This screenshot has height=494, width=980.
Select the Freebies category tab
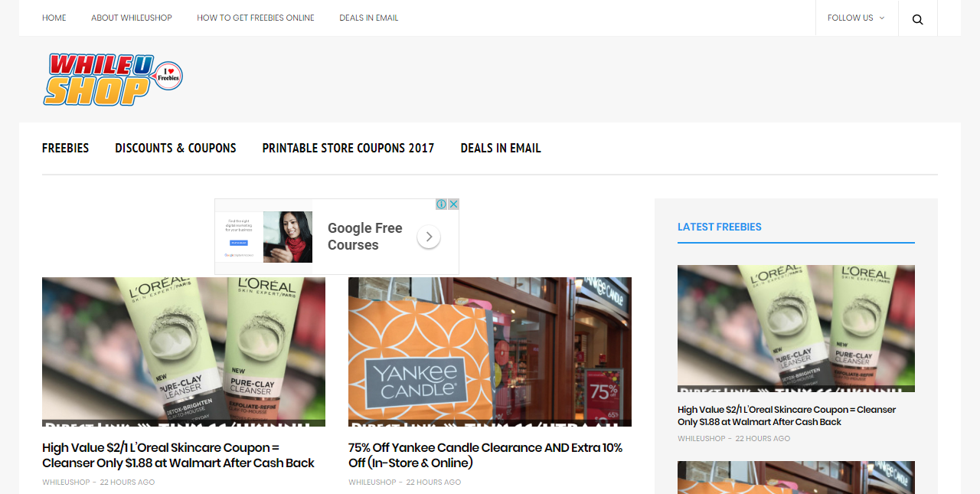[x=65, y=148]
